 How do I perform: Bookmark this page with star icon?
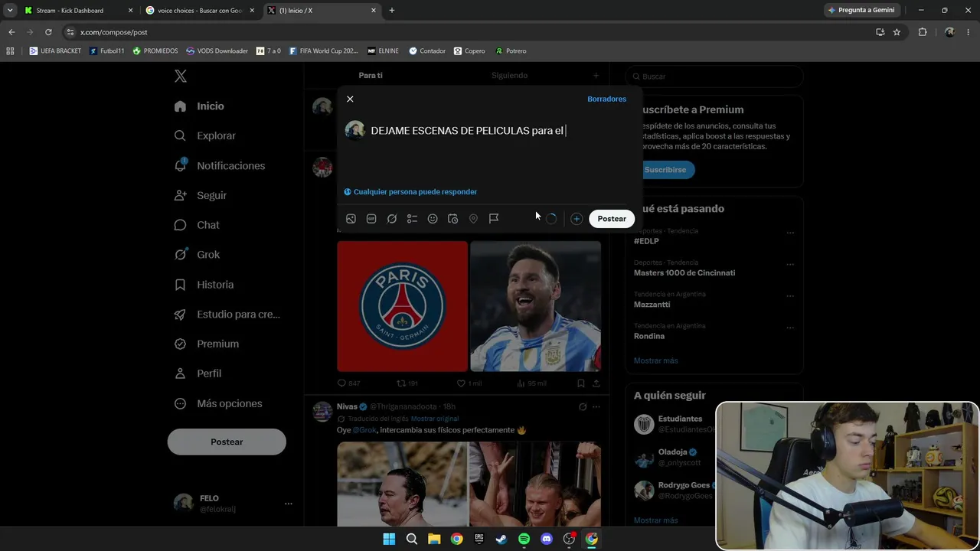point(897,32)
